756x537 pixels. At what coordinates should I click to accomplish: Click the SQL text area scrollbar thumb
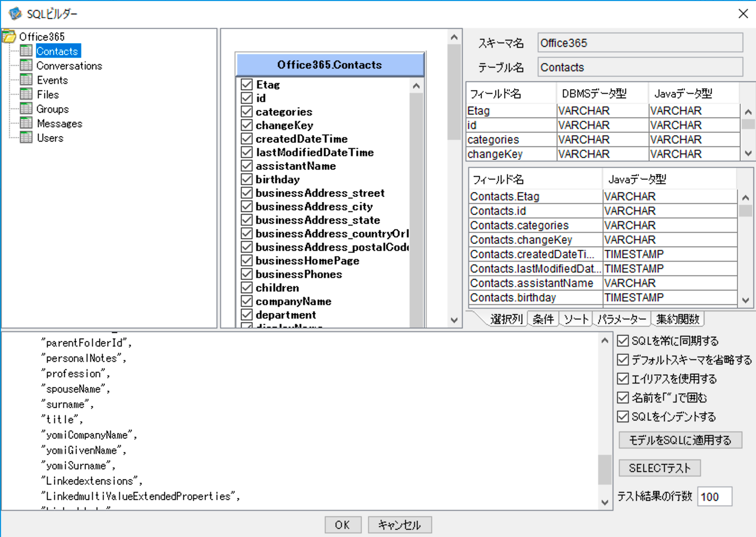605,469
